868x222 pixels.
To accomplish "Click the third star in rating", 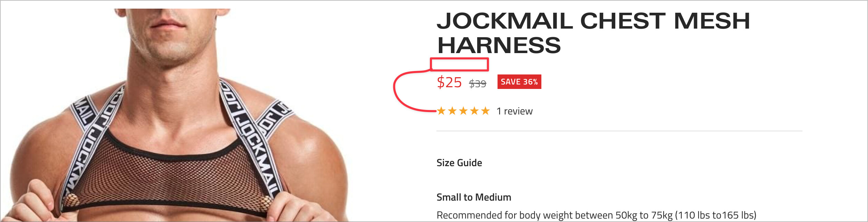I will [463, 111].
